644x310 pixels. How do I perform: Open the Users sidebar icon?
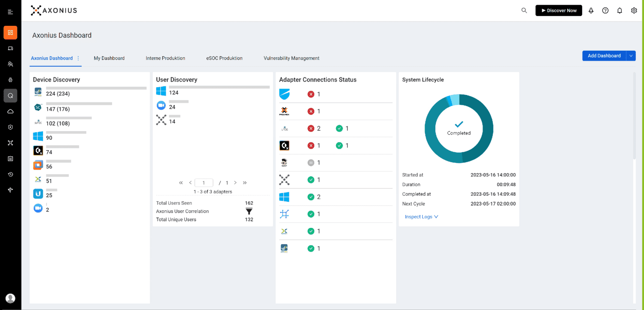[10, 64]
